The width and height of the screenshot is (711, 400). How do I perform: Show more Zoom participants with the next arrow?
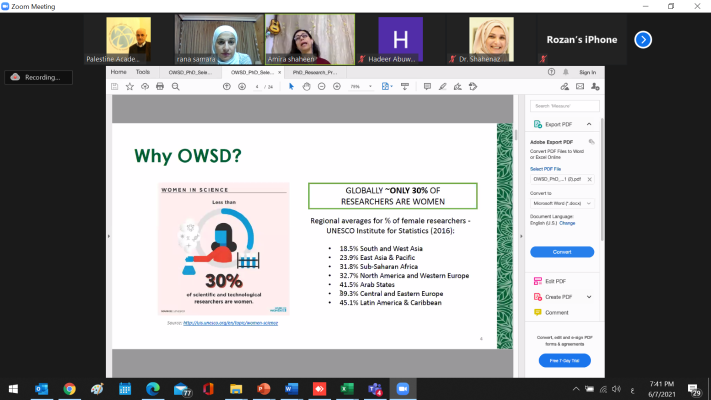tap(643, 40)
